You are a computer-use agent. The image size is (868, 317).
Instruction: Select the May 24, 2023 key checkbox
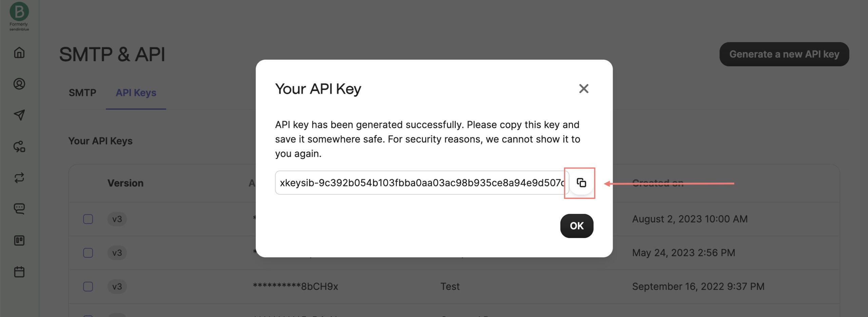pos(88,253)
